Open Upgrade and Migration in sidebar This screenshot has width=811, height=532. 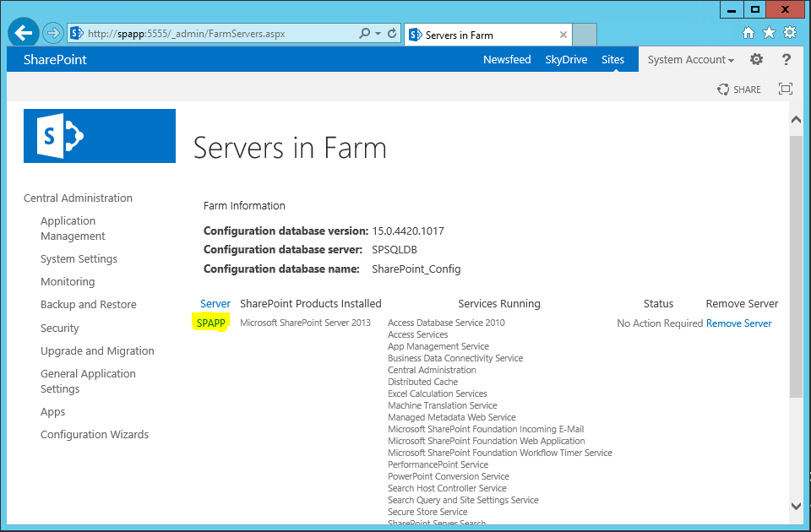(97, 350)
